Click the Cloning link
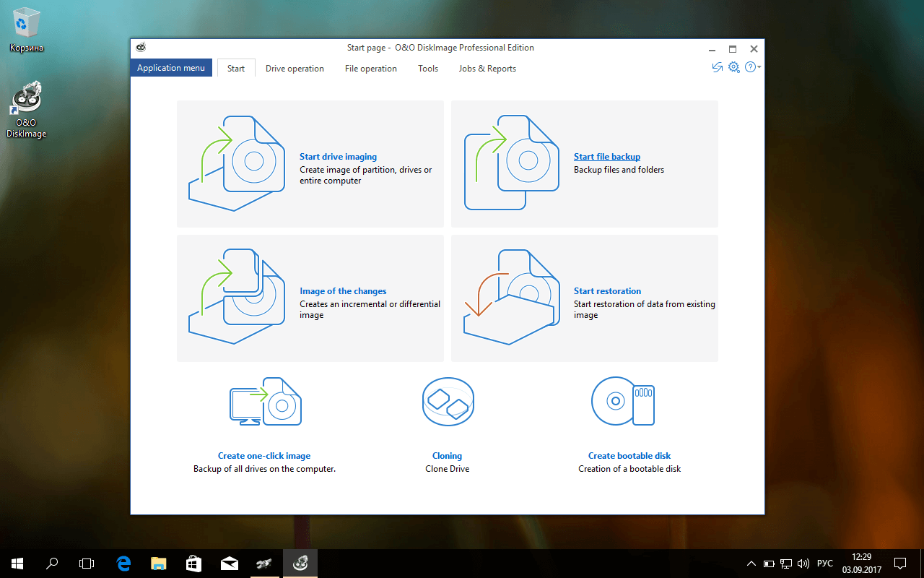 (447, 456)
